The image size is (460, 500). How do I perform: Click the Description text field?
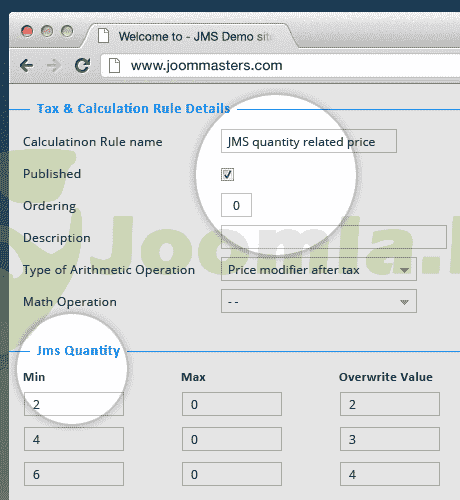[x=334, y=237]
